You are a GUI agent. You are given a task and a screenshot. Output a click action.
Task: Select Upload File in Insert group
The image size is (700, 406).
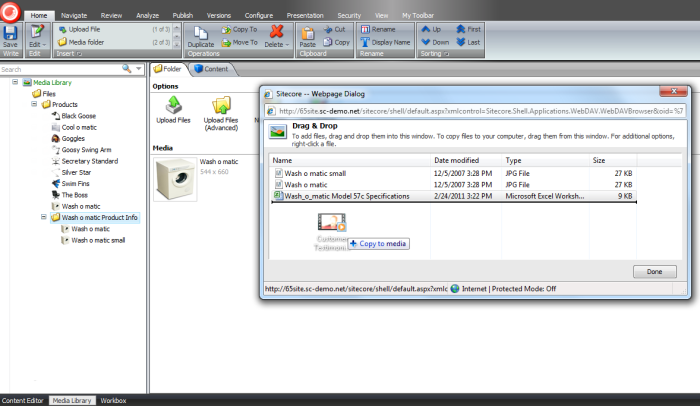pos(79,29)
